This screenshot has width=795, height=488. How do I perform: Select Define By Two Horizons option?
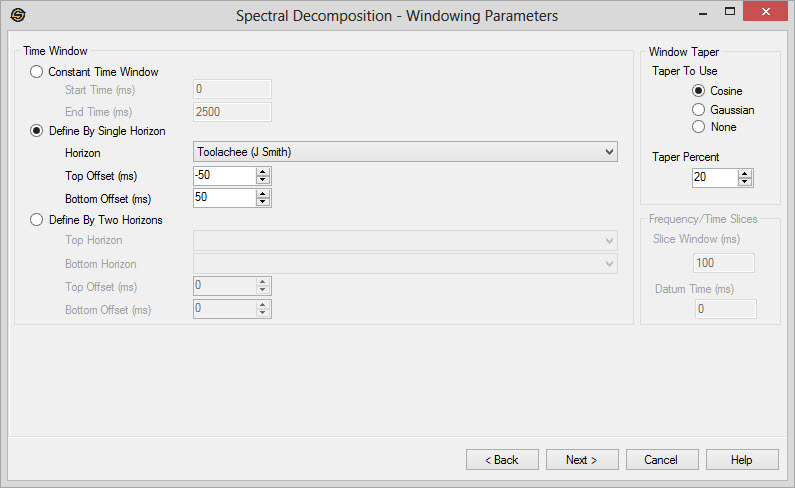(38, 220)
